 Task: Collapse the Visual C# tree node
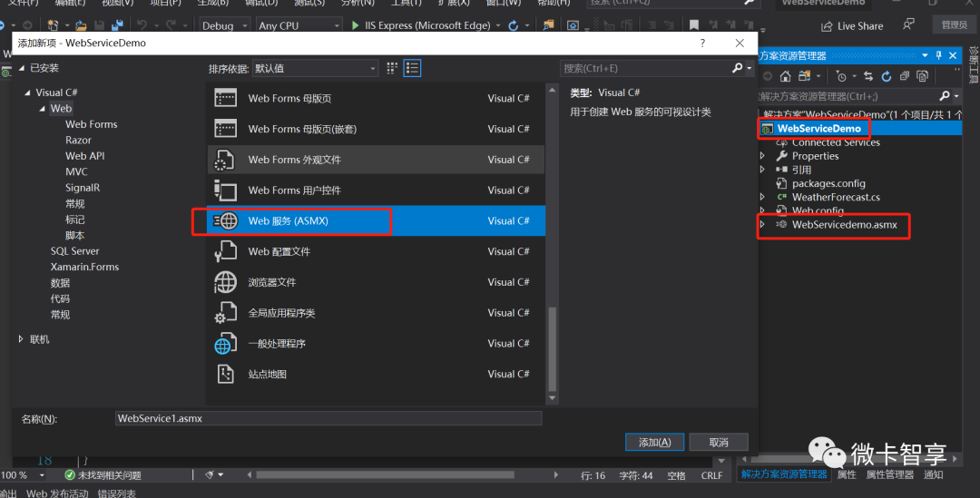click(27, 93)
